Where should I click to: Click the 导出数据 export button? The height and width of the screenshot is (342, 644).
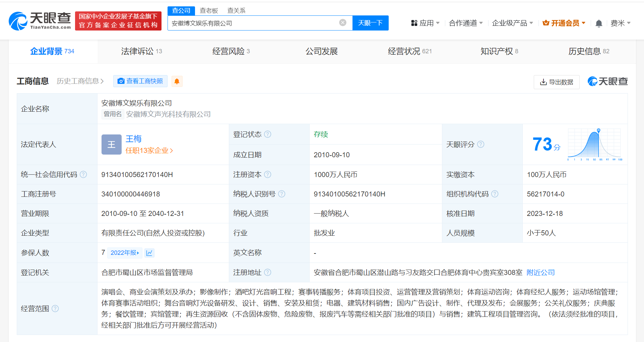coord(557,82)
